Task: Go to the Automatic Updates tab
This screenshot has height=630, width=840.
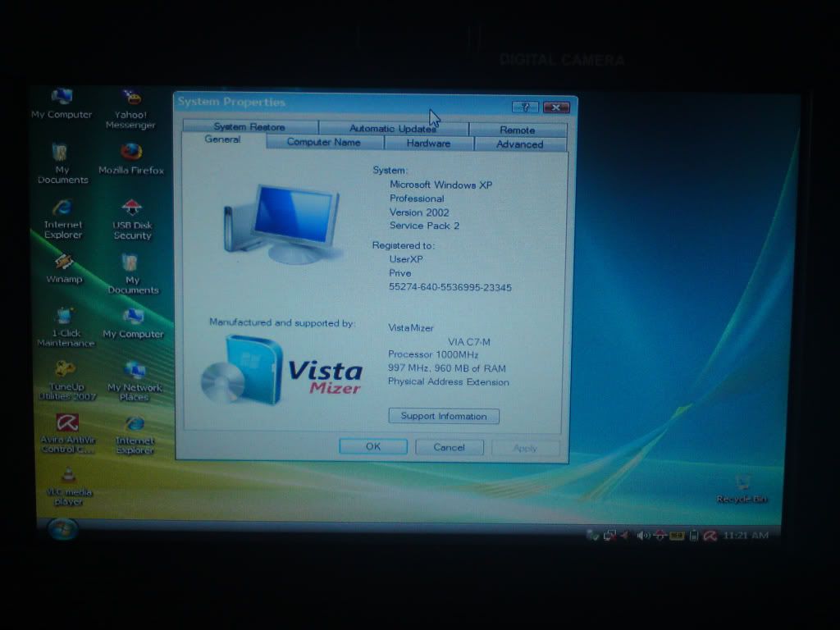Action: click(392, 129)
